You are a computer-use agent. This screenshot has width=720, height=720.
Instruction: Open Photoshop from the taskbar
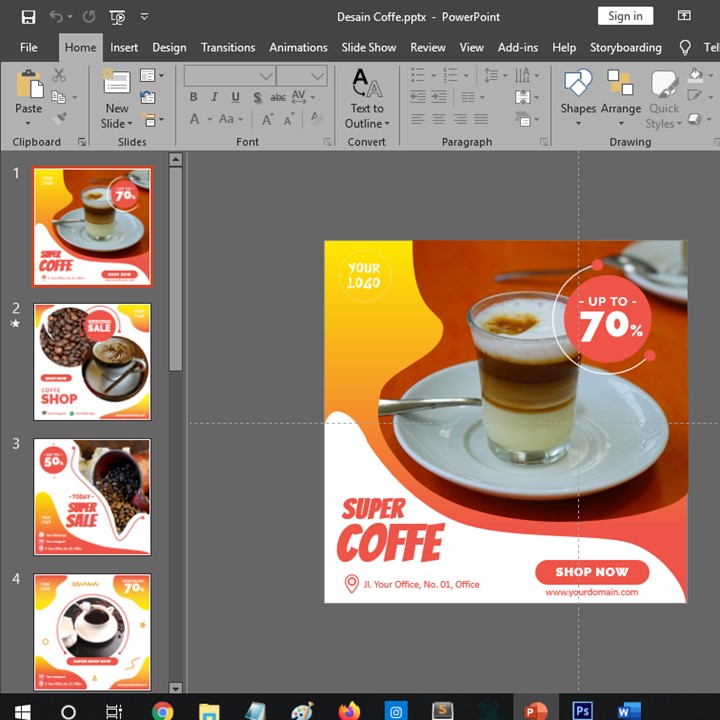click(x=582, y=711)
